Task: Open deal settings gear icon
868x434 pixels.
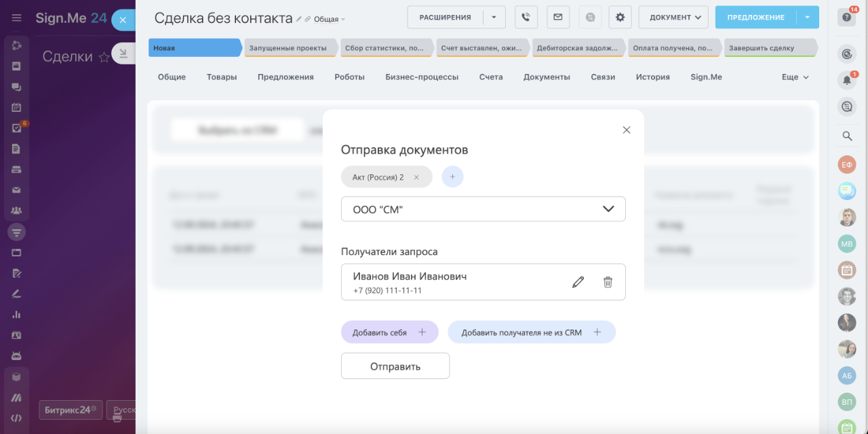Action: coord(620,17)
